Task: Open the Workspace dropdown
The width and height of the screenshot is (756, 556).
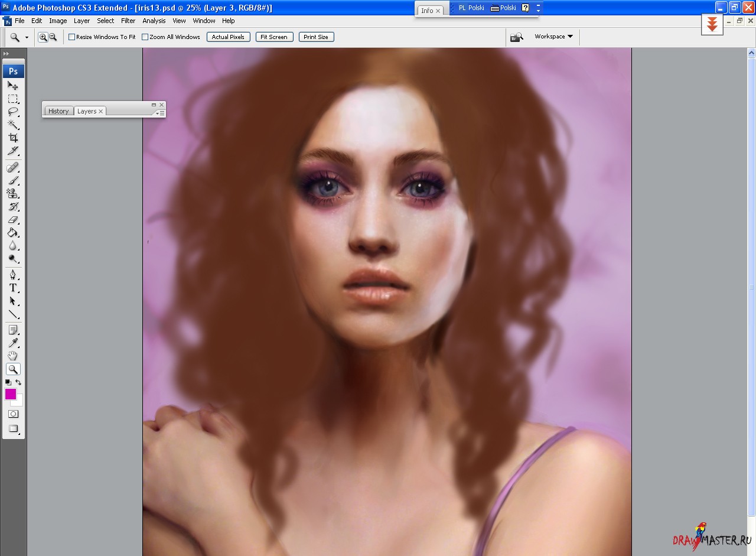Action: click(553, 37)
